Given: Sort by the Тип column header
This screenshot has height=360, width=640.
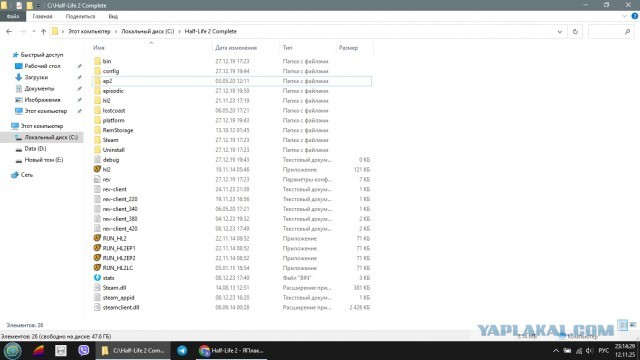Looking at the screenshot, I should [x=287, y=48].
